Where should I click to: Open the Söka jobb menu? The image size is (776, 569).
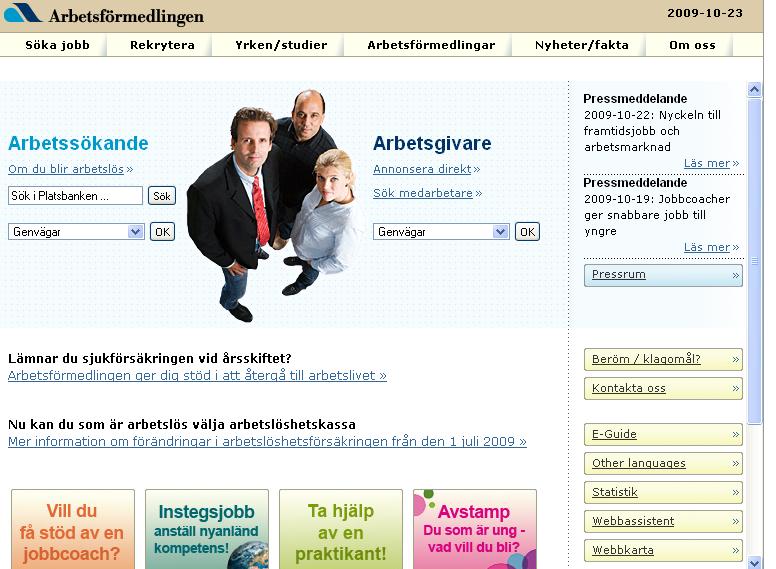(57, 45)
